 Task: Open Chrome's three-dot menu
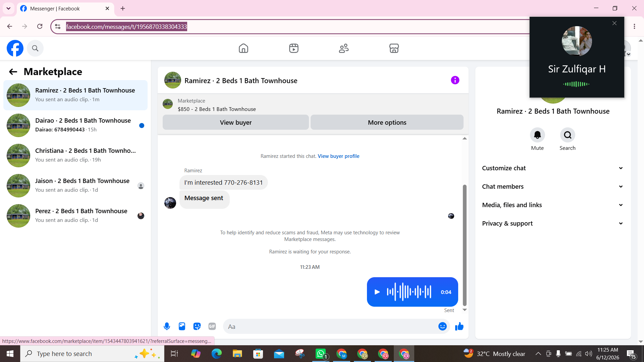634,26
